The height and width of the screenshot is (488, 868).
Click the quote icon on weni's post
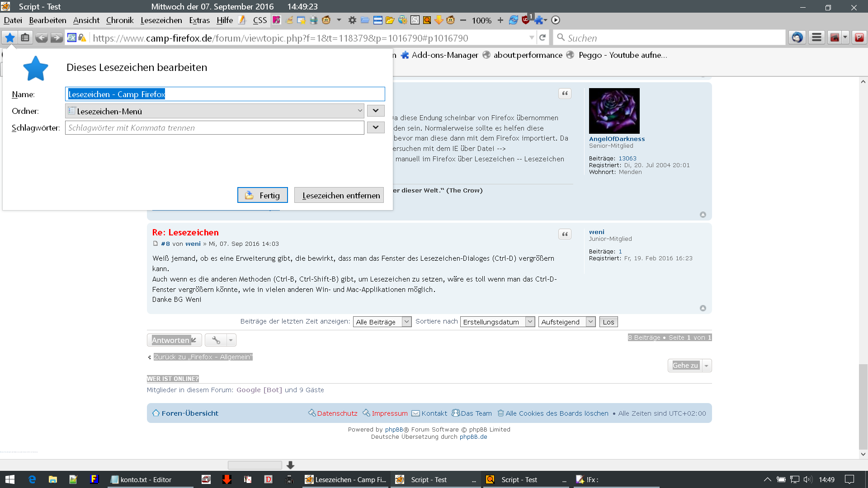[x=565, y=234]
